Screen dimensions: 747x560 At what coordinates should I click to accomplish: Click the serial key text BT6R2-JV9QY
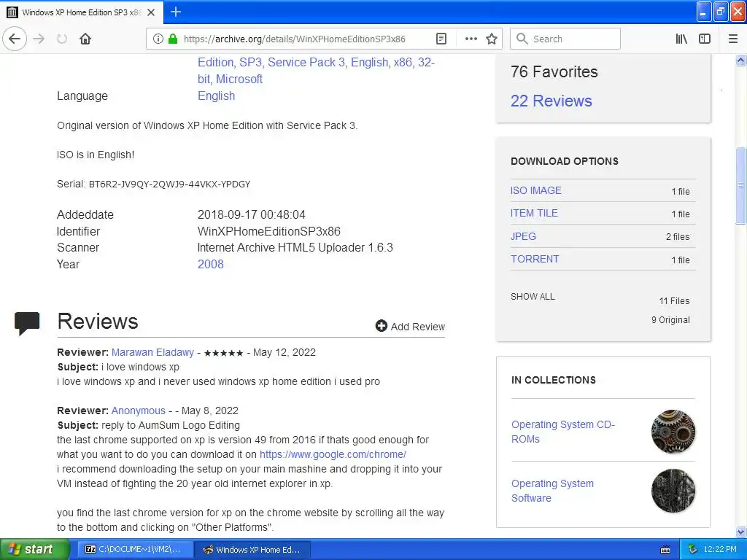click(169, 184)
